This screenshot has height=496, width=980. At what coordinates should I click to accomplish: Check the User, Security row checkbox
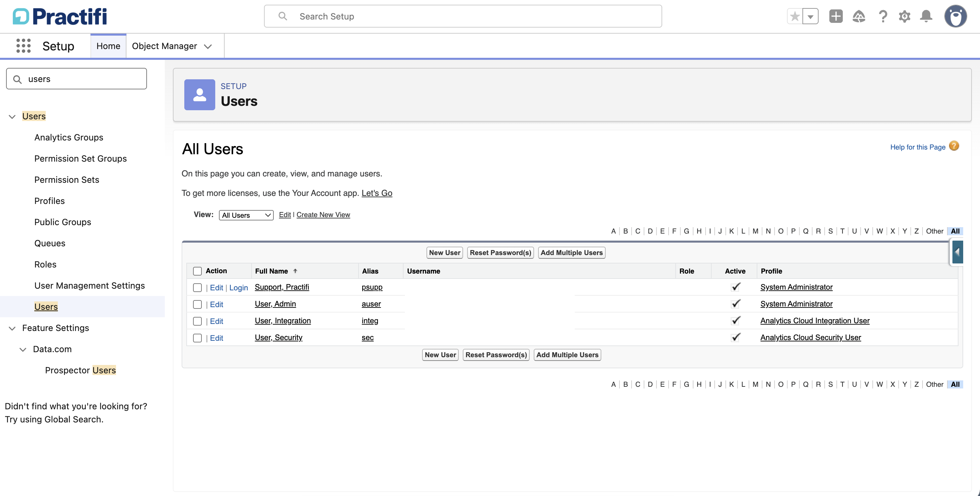point(197,338)
